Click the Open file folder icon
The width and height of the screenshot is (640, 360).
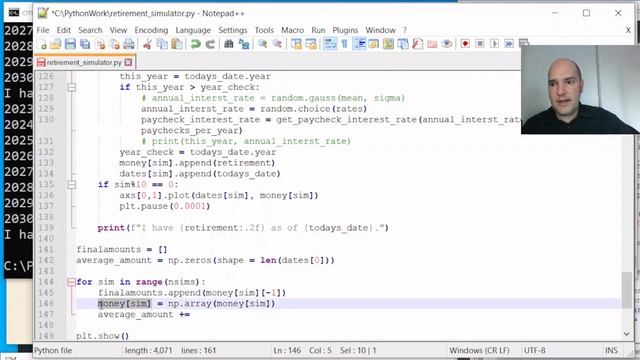56,44
